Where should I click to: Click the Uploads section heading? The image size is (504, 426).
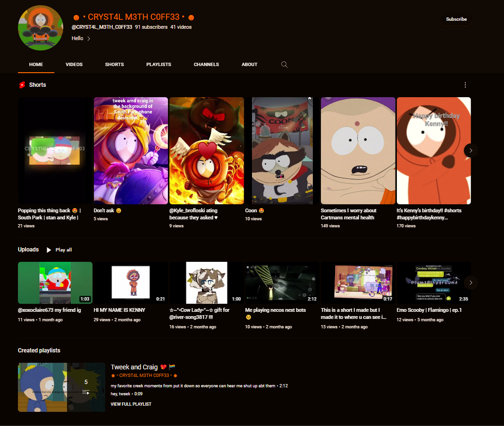point(28,250)
